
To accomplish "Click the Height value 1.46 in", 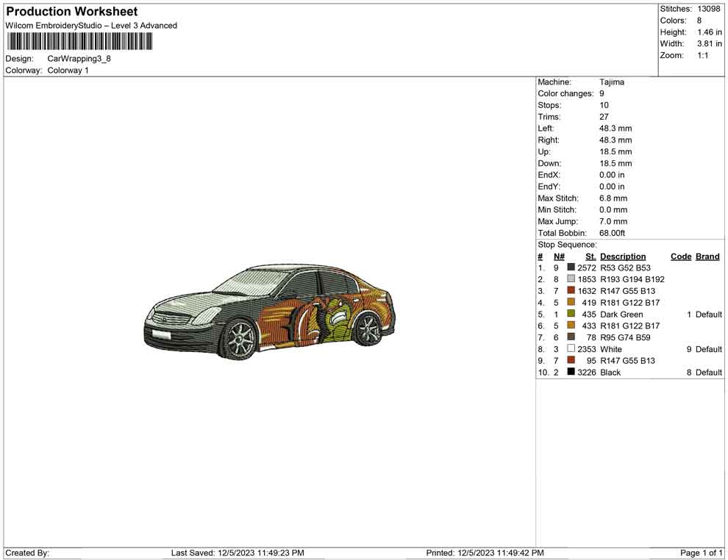I will point(710,32).
